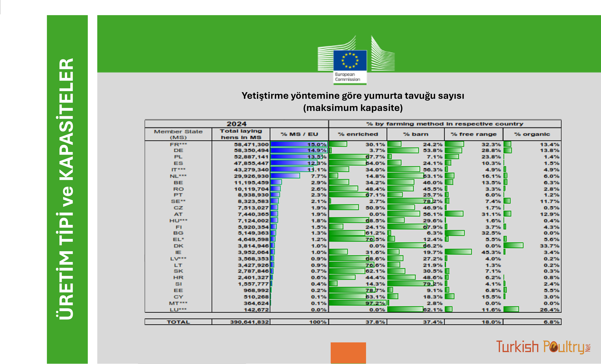Viewport: 601px width, 364px height.
Task: Click the 'SE**' member state cell
Action: click(178, 201)
